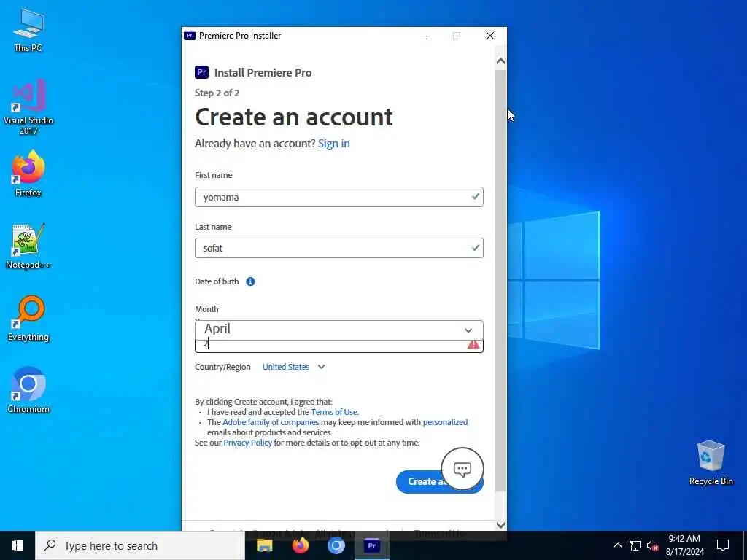Click the title bar Pr application icon
Screen dimensions: 747x560
click(x=190, y=36)
